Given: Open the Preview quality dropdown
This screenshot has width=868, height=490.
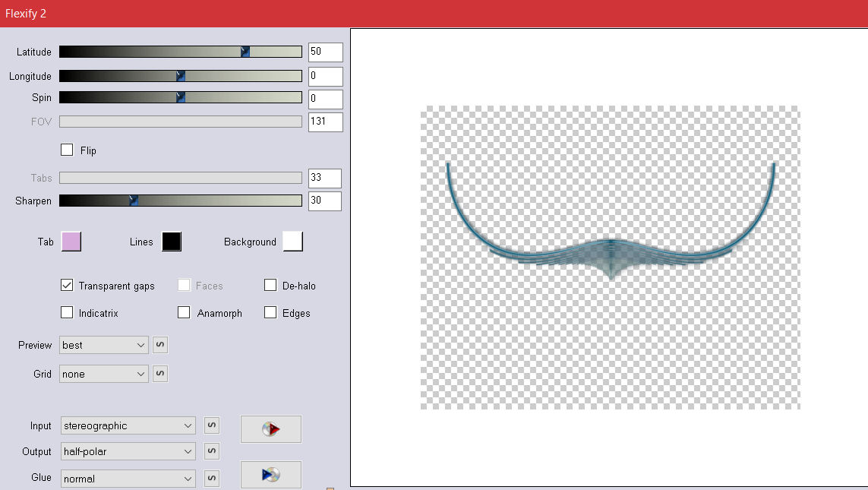Looking at the screenshot, I should tap(104, 345).
